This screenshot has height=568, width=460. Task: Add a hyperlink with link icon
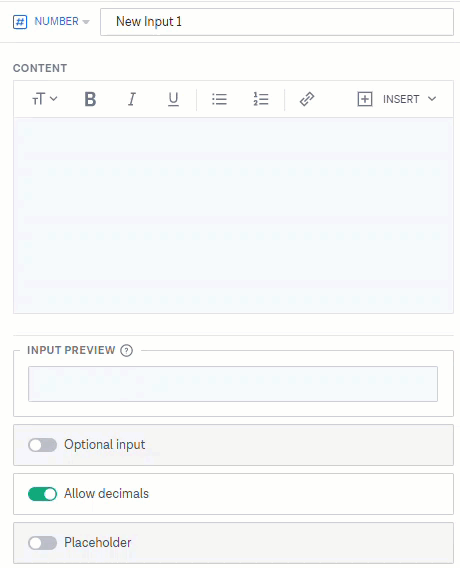(x=307, y=99)
